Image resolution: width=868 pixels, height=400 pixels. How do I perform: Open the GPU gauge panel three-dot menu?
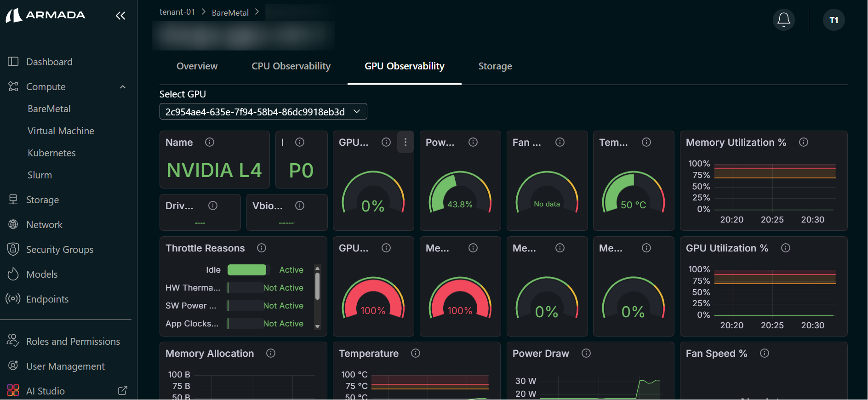click(x=405, y=142)
